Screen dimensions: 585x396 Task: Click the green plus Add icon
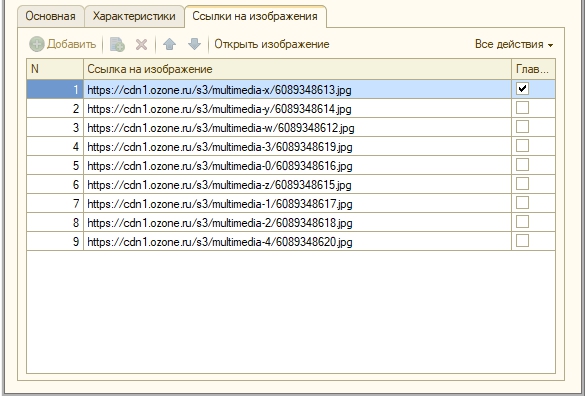tap(37, 44)
